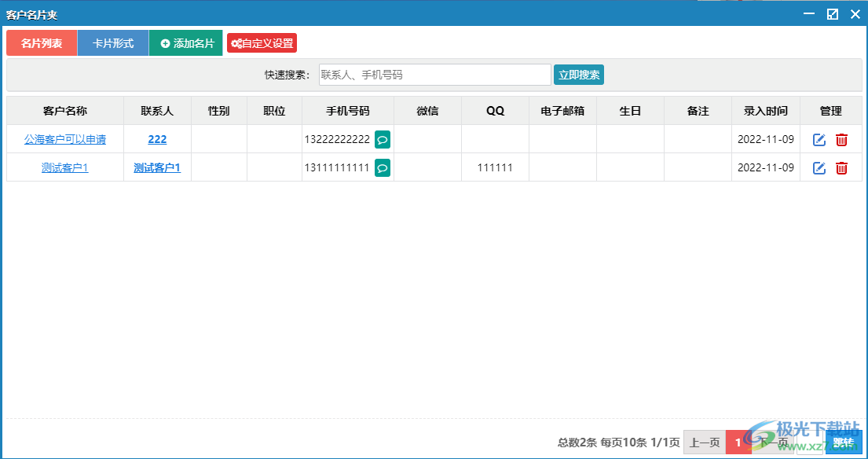
Task: Maximize the 客户名片夹 window
Action: (833, 14)
